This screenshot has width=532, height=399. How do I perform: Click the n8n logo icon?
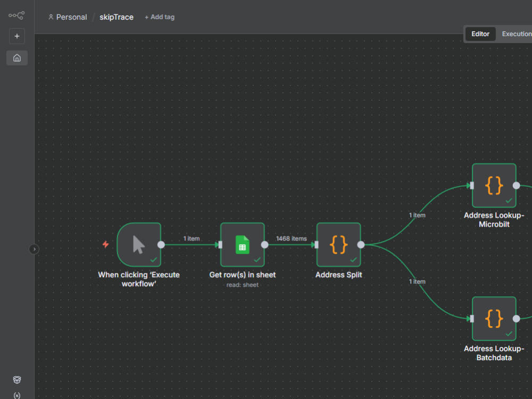pyautogui.click(x=16, y=15)
